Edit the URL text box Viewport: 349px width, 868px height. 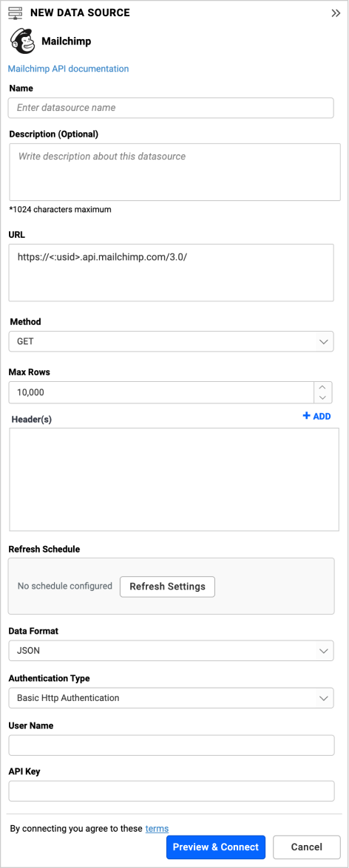coord(172,273)
